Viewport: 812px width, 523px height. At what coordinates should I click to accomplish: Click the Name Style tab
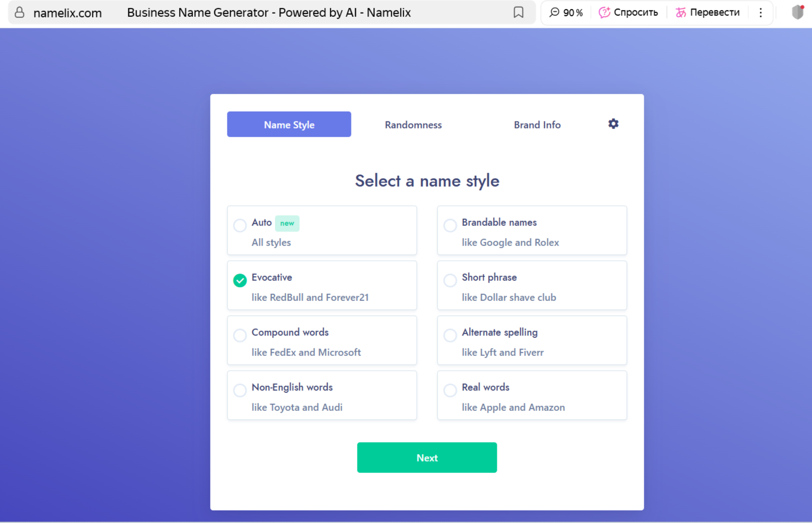click(x=289, y=125)
